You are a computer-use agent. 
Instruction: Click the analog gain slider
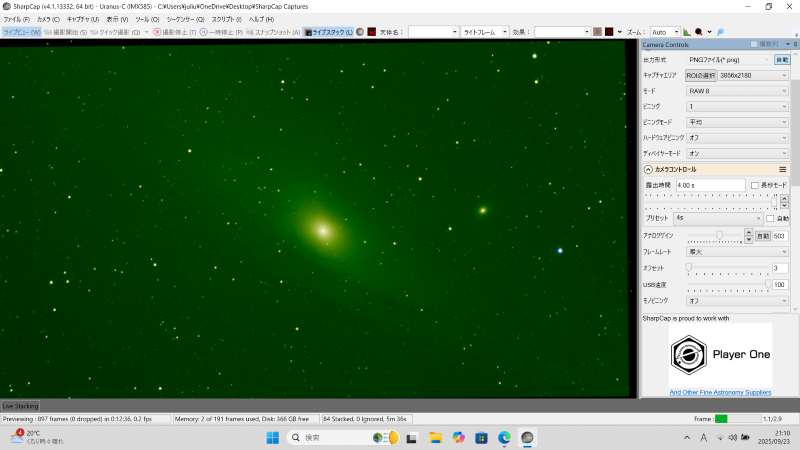[x=719, y=235]
